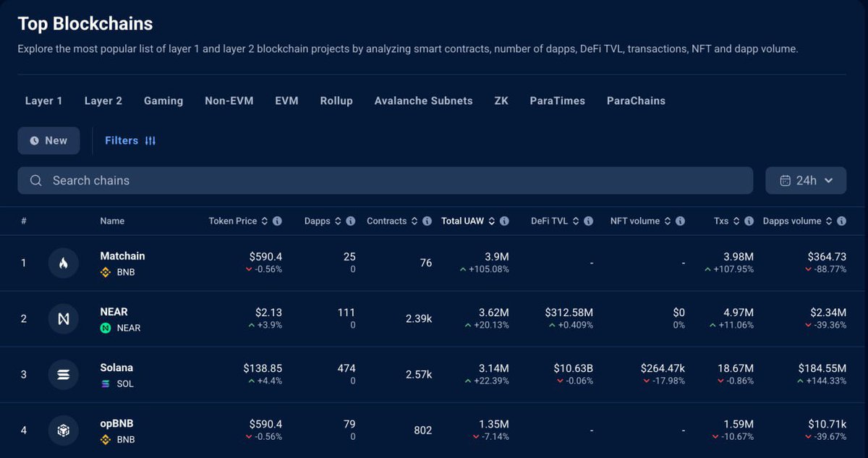The width and height of the screenshot is (868, 458).
Task: Show Dapps column info icon
Action: (x=350, y=221)
